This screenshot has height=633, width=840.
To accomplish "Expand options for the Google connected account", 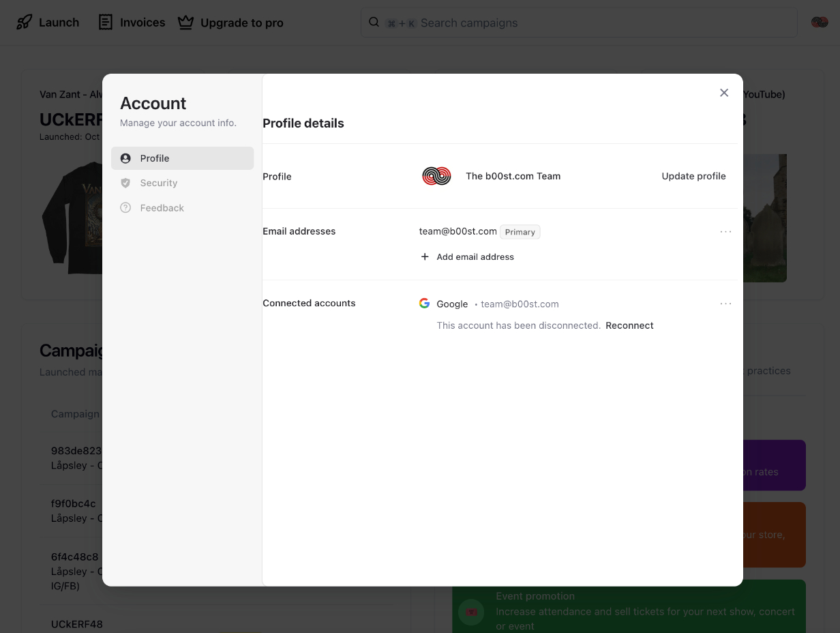I will point(725,304).
